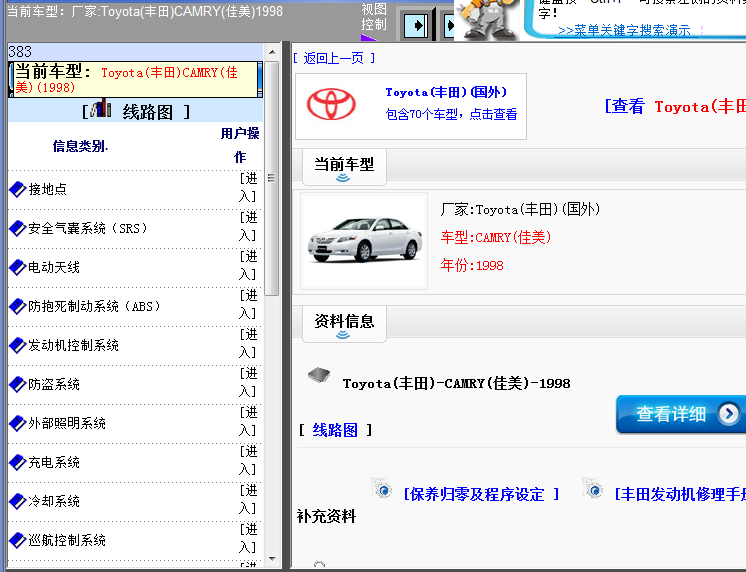Enter 安全气囊系统 (SRS) via [进入]
Screen dimensions: 746x572
coord(248,227)
